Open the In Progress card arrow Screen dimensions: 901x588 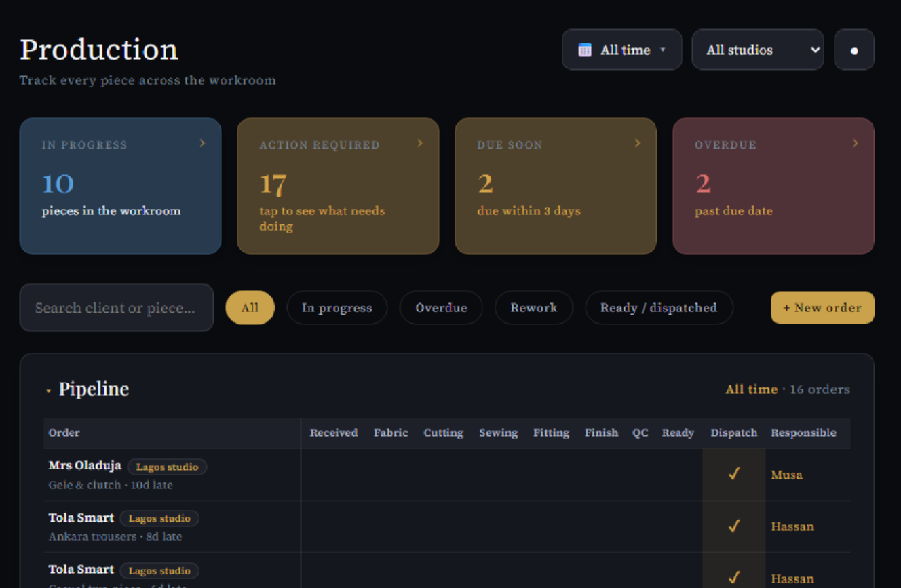tap(202, 143)
